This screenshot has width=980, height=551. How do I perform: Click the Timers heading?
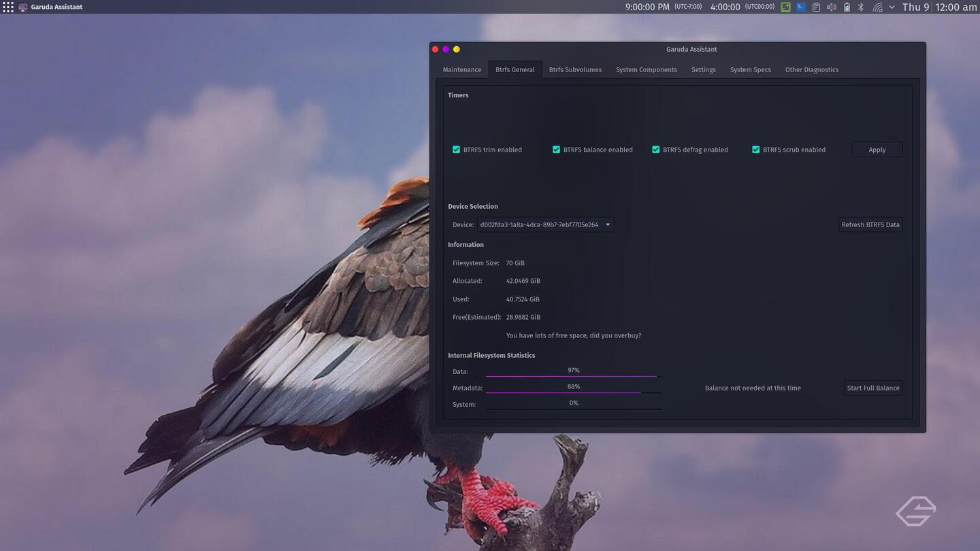(458, 95)
